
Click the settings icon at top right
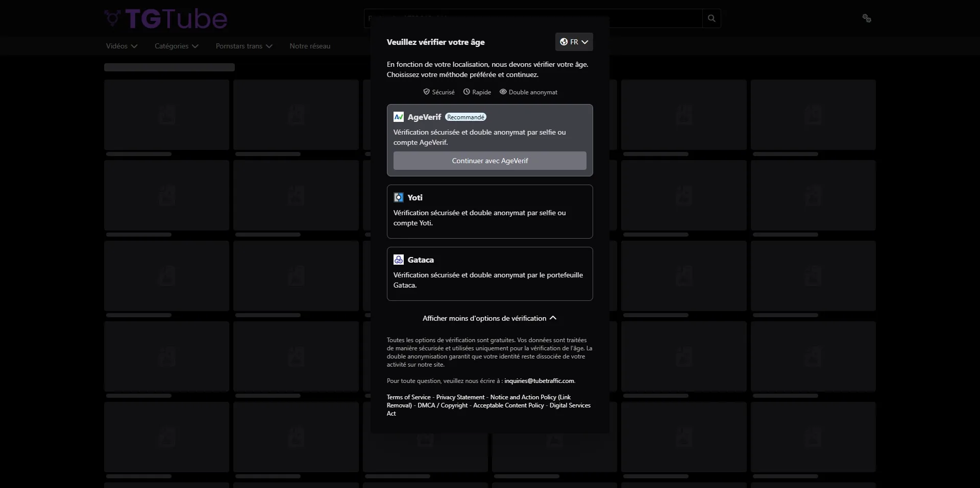(x=866, y=18)
